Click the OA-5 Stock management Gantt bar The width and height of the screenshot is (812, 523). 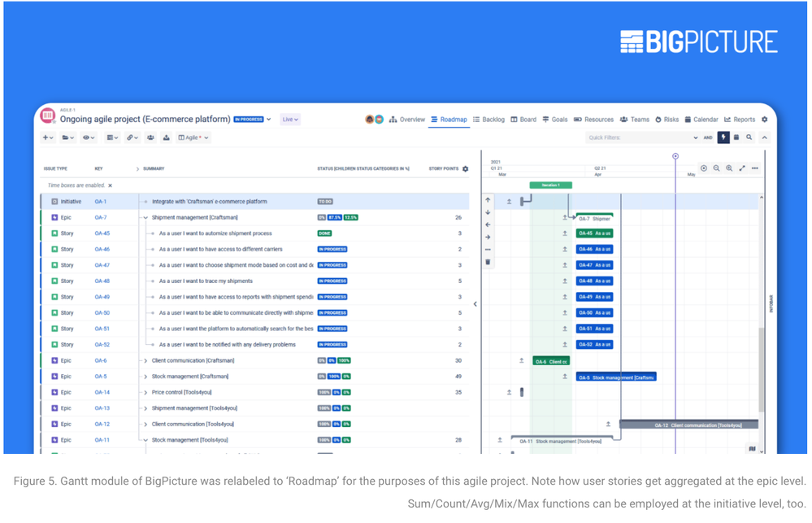click(616, 377)
